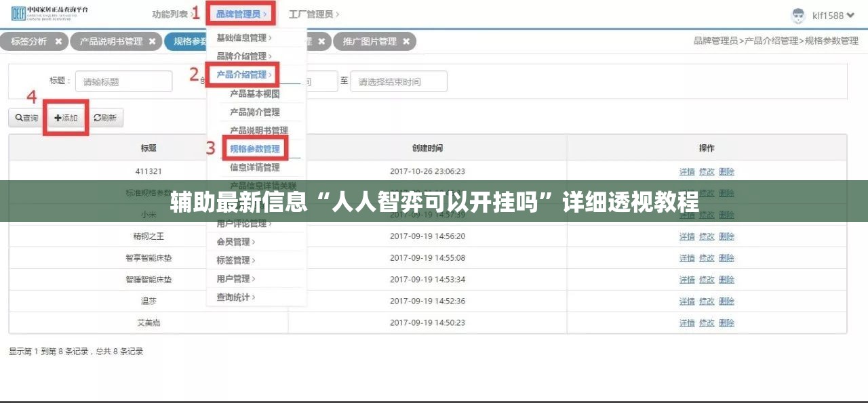Open 详情 for the 艾美扇 row
This screenshot has height=403, width=868.
point(687,323)
